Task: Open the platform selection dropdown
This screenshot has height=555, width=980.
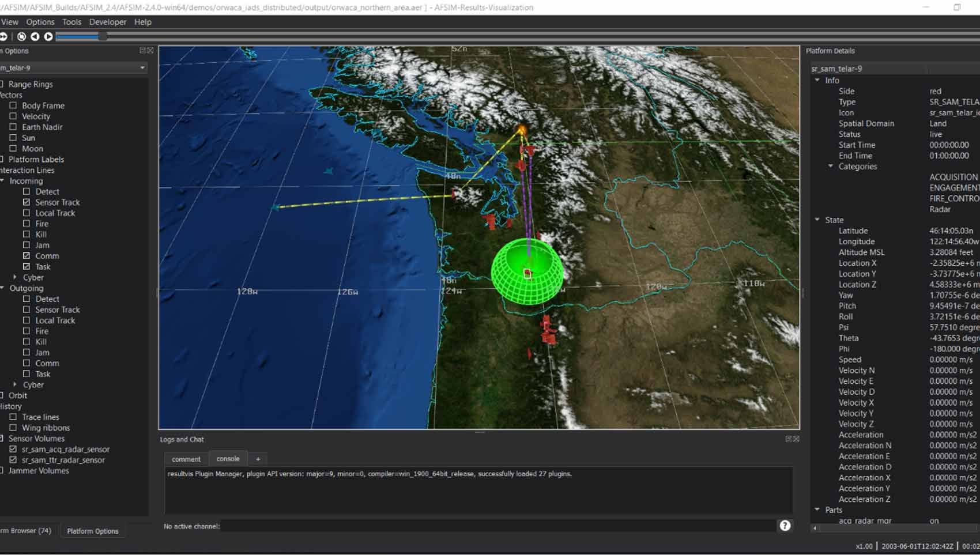Action: [142, 68]
